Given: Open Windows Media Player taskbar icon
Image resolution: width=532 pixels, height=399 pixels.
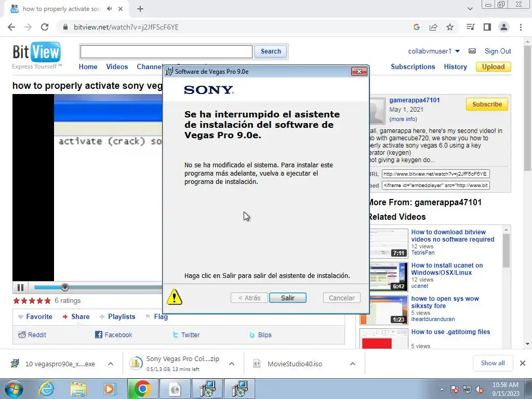Looking at the screenshot, I should click(110, 389).
